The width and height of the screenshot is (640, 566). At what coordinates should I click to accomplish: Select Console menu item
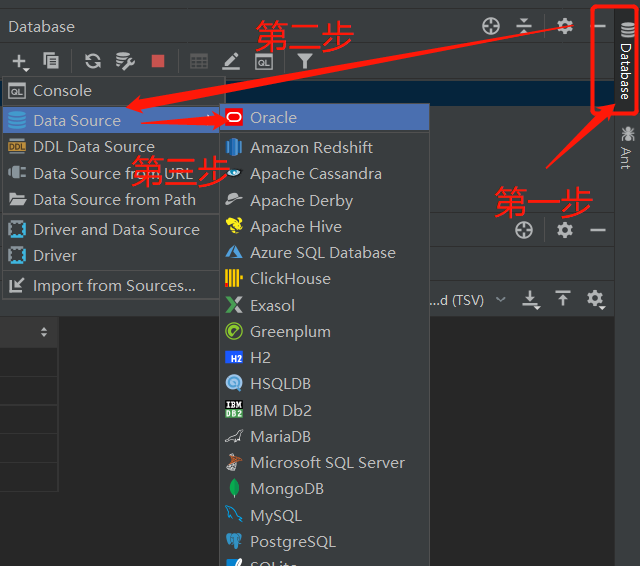[x=113, y=91]
